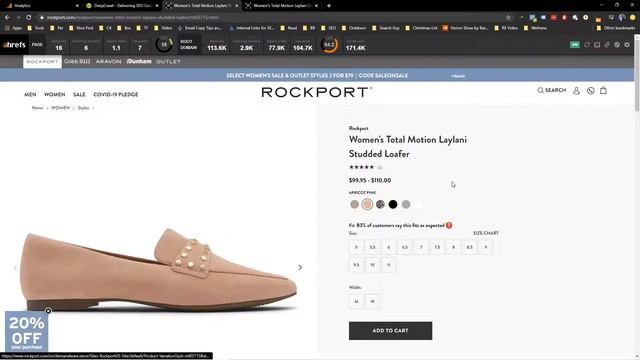Select width W
640x360 pixels.
[x=372, y=301]
